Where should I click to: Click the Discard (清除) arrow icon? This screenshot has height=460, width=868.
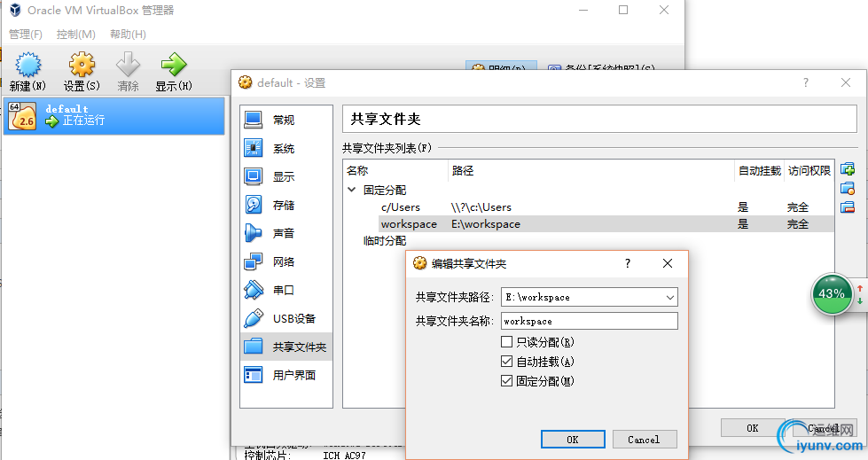pos(128,65)
